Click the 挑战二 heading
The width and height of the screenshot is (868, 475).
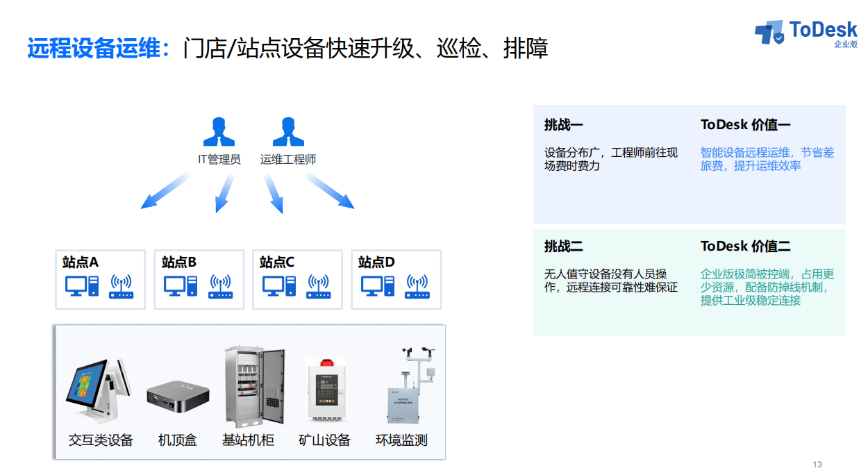click(563, 247)
